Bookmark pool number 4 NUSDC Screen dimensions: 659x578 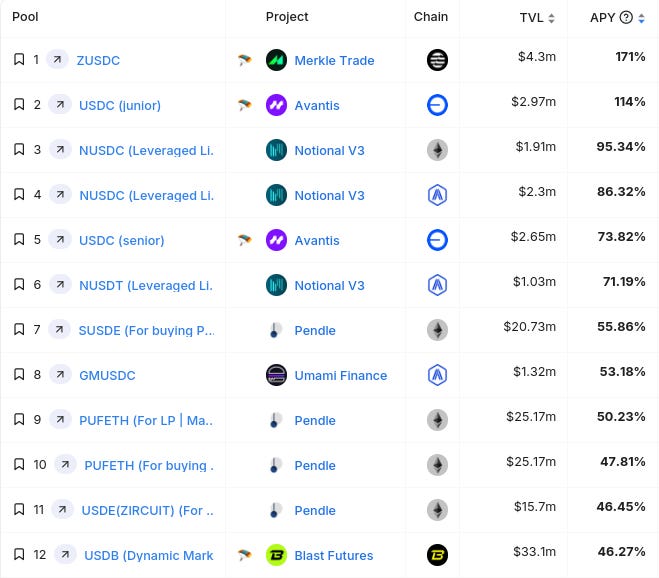[x=19, y=194]
